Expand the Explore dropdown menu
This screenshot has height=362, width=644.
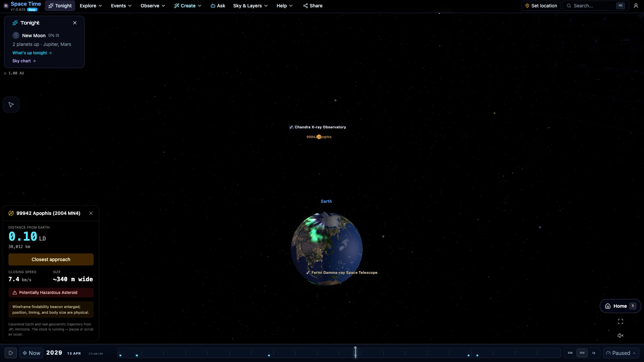tap(91, 6)
